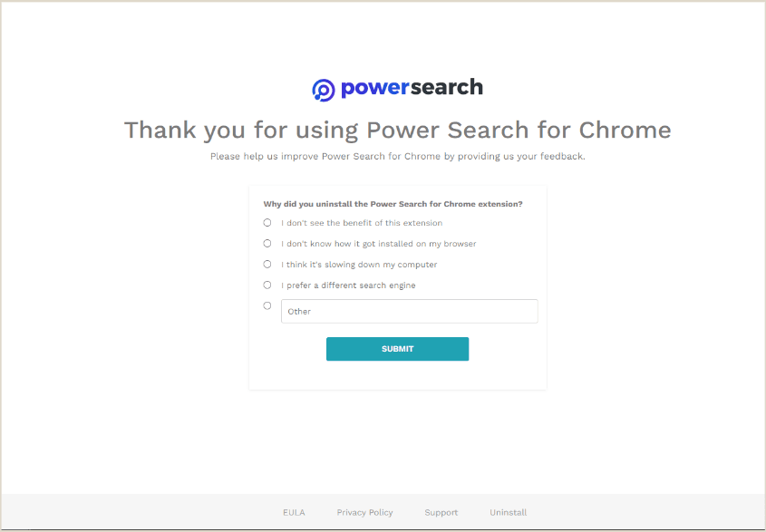Go to the Support link
The image size is (766, 532).
pyautogui.click(x=441, y=513)
